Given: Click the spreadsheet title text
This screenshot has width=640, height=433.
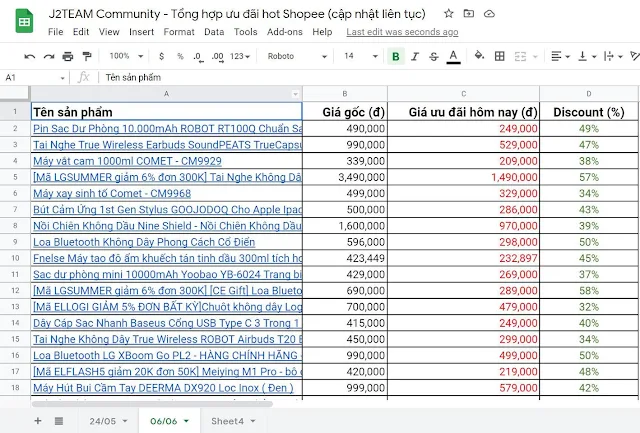Looking at the screenshot, I should [x=237, y=14].
